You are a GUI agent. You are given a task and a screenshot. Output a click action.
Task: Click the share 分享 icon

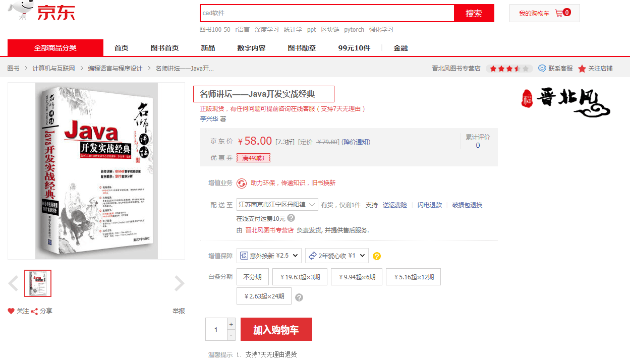pyautogui.click(x=35, y=311)
